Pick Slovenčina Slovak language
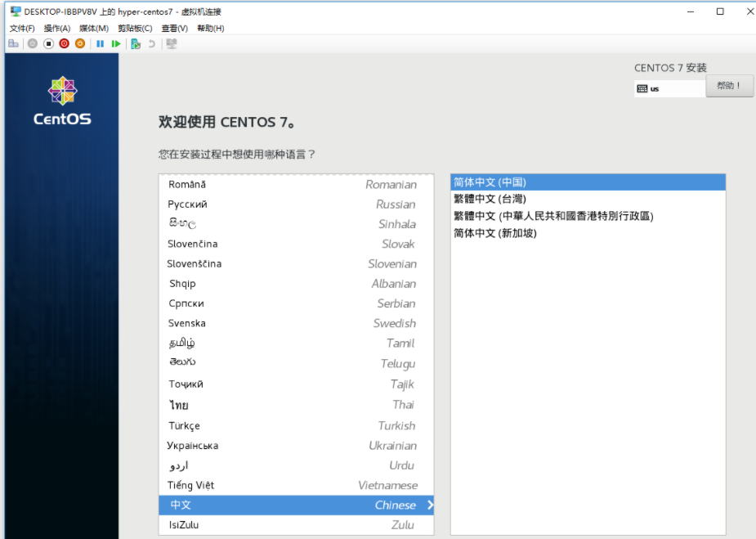This screenshot has width=756, height=539. click(296, 244)
